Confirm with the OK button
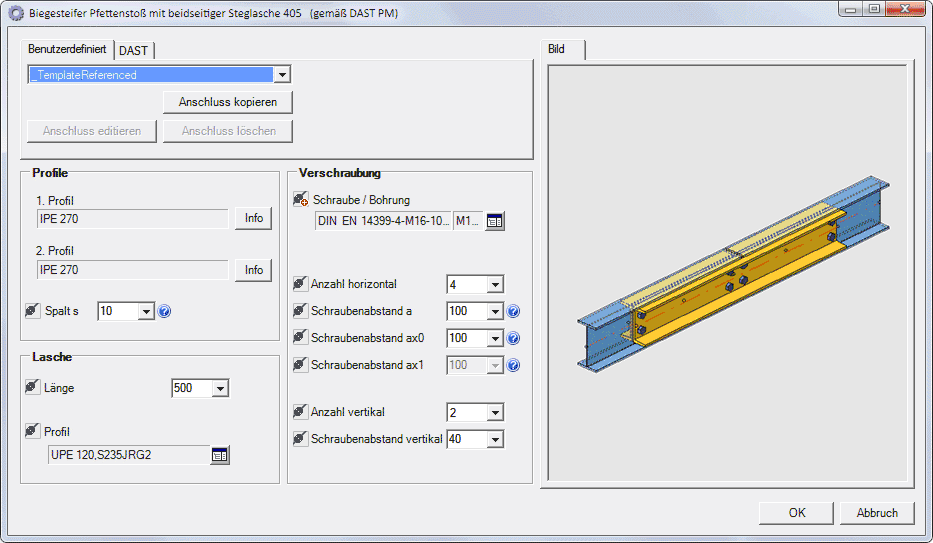This screenshot has width=933, height=543. pyautogui.click(x=796, y=513)
